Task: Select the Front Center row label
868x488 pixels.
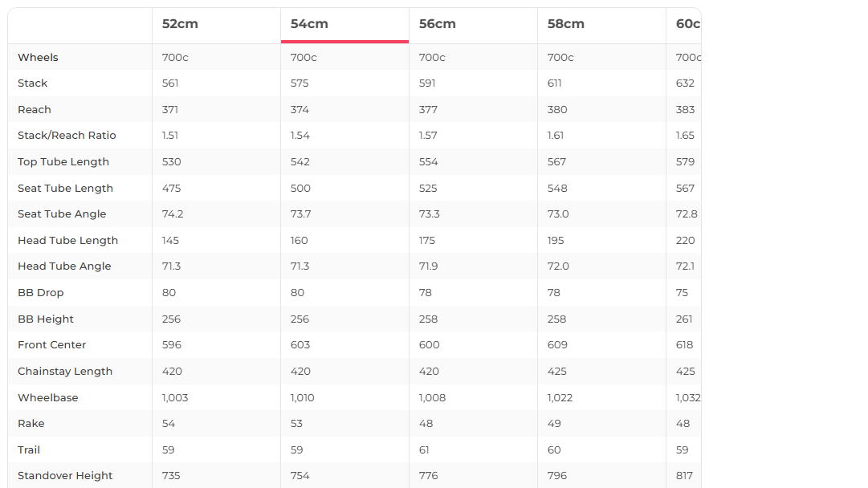Action: click(51, 345)
